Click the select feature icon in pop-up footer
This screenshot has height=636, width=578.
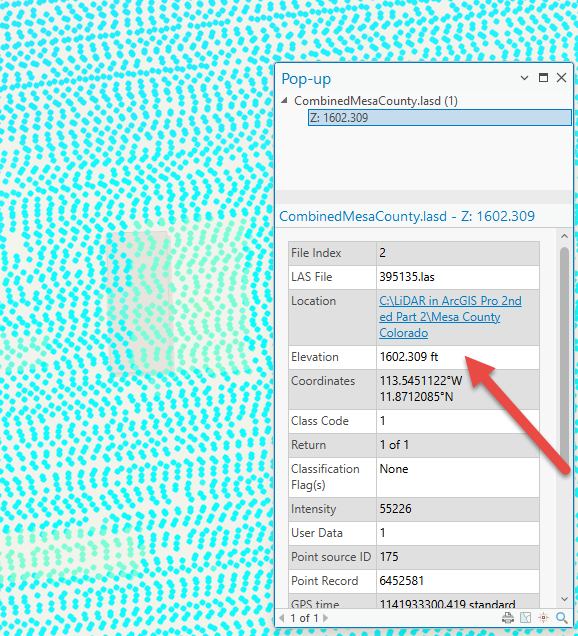point(526,618)
